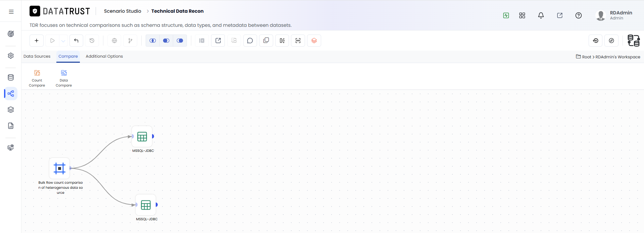The height and width of the screenshot is (233, 644).
Task: Select the Count Compare component
Action: pos(37,78)
